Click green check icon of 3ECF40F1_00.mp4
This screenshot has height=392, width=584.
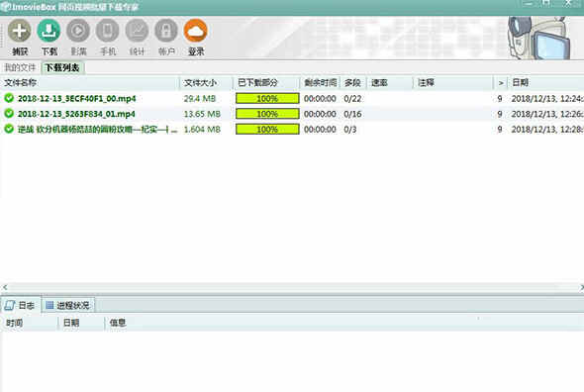tap(9, 98)
